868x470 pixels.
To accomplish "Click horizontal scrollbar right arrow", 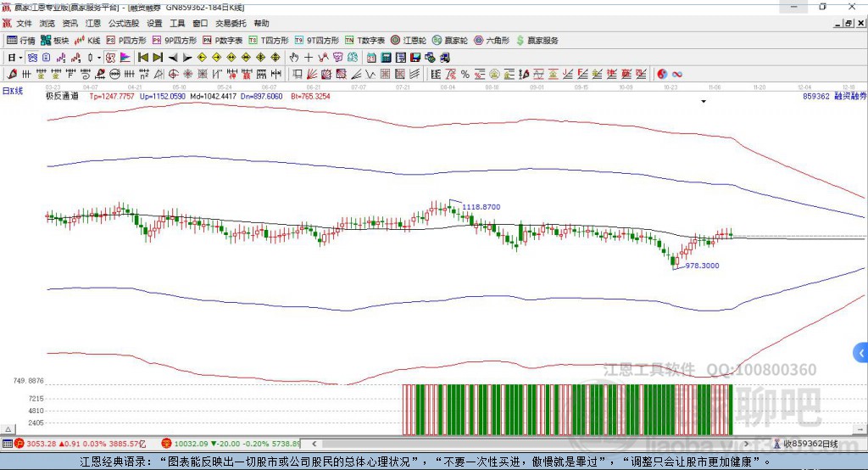I will [746, 444].
